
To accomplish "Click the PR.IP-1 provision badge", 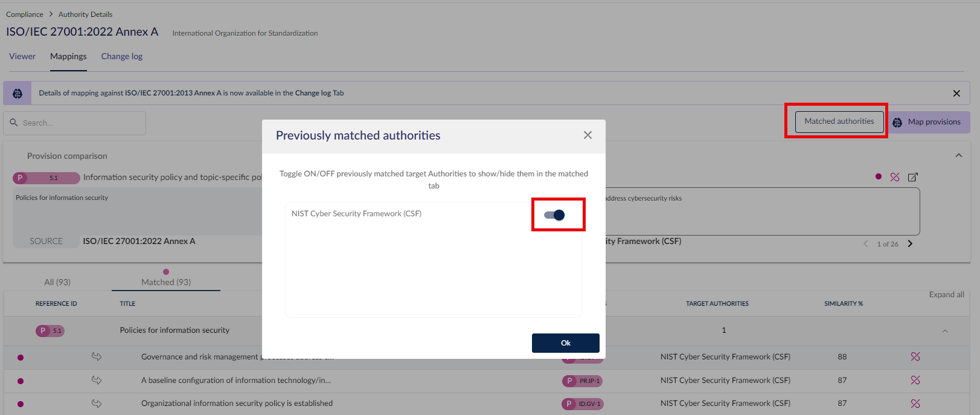I will [x=582, y=381].
